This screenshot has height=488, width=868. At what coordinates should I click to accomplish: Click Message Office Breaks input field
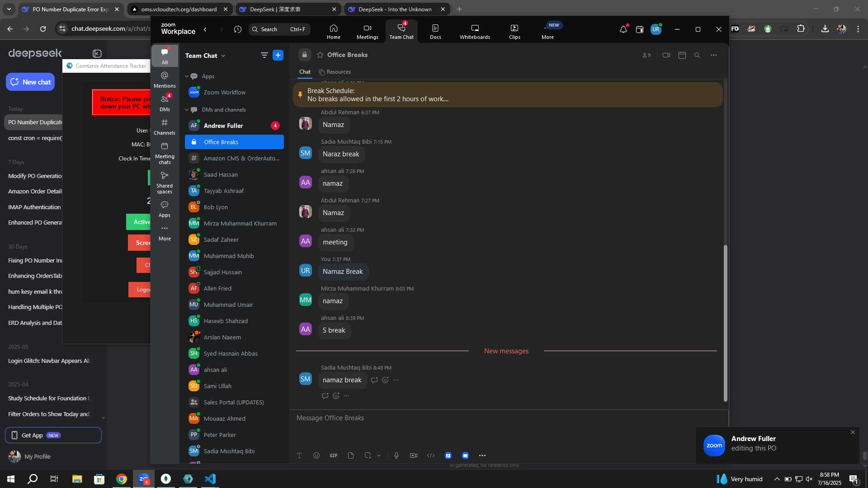click(x=508, y=418)
